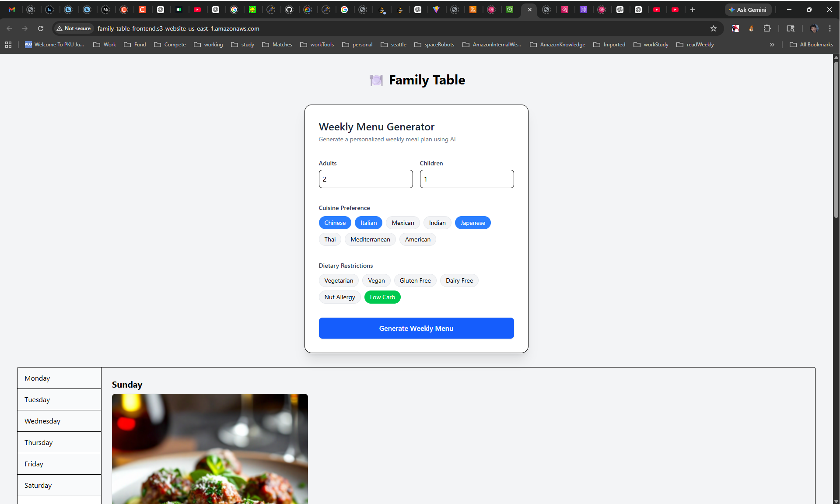Screen dimensions: 840x504
Task: Click the Generate Weekly Menu button
Action: click(416, 328)
